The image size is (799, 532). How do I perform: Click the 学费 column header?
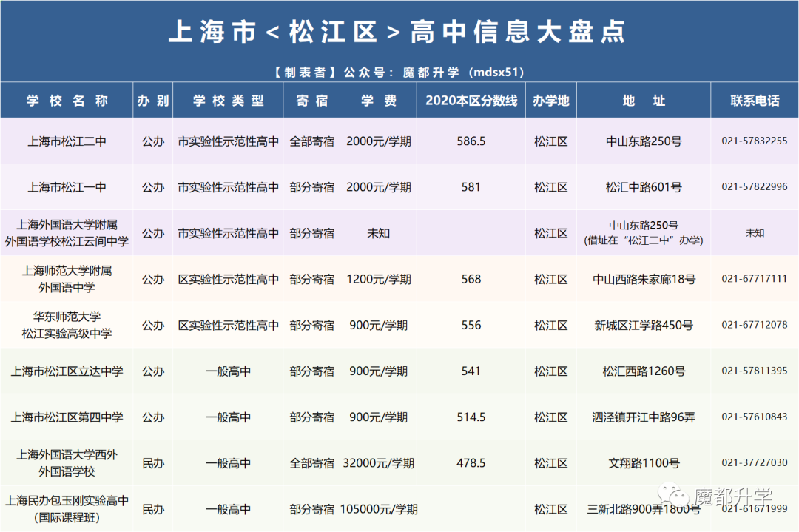pos(378,101)
